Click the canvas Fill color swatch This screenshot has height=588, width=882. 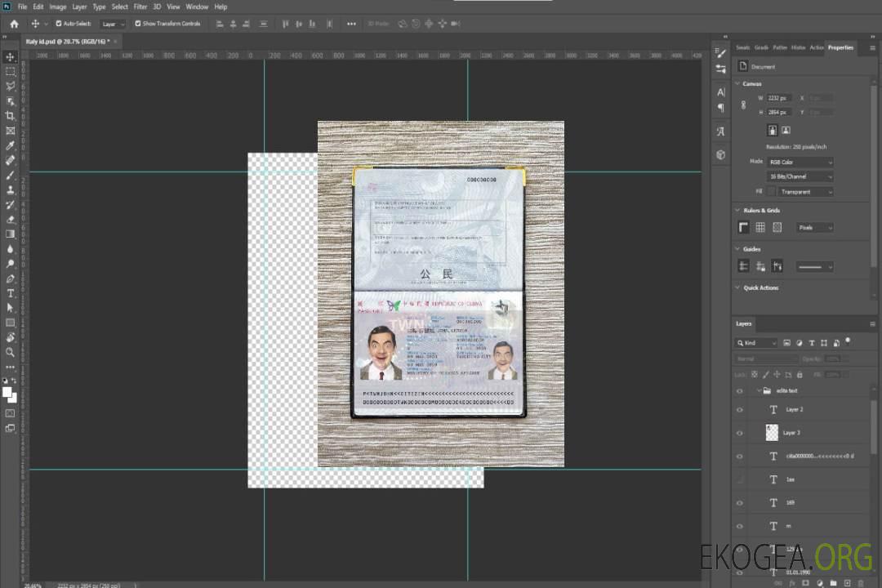[x=772, y=192]
